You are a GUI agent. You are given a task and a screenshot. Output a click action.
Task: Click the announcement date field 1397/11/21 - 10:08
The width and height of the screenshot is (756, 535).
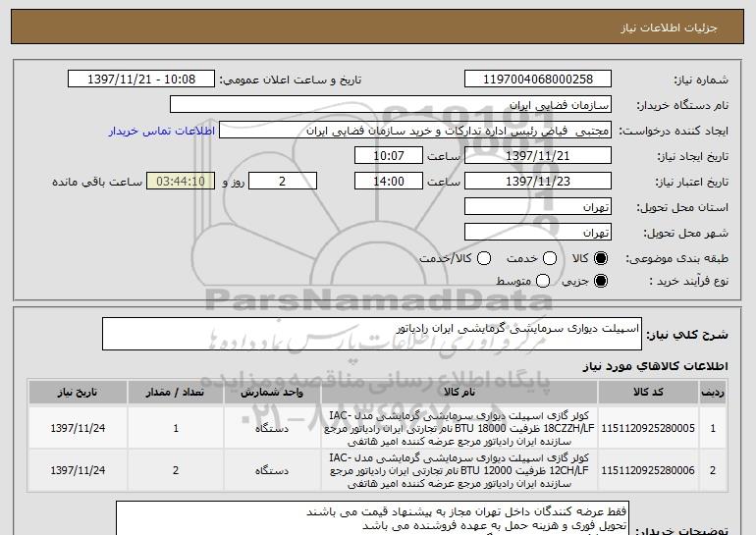pos(141,80)
